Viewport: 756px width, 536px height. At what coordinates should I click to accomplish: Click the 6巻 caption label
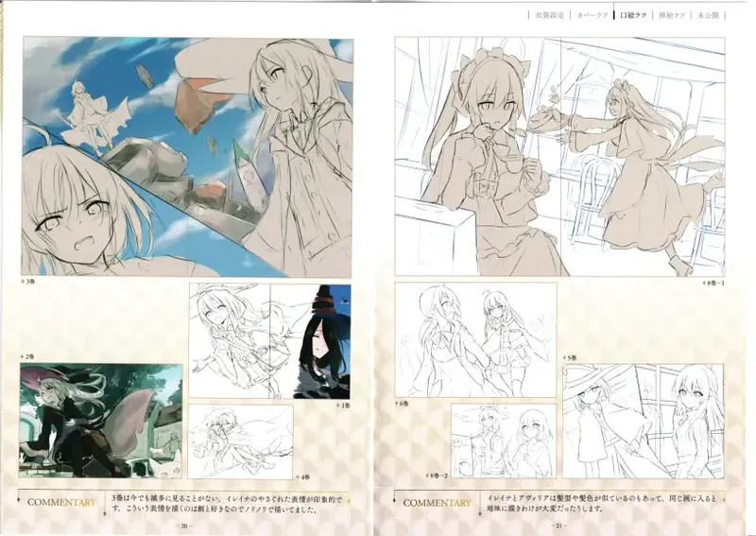(x=403, y=404)
